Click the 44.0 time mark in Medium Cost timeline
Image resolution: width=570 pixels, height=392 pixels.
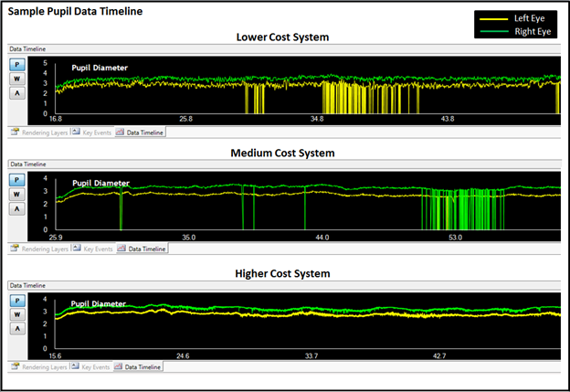pyautogui.click(x=322, y=238)
